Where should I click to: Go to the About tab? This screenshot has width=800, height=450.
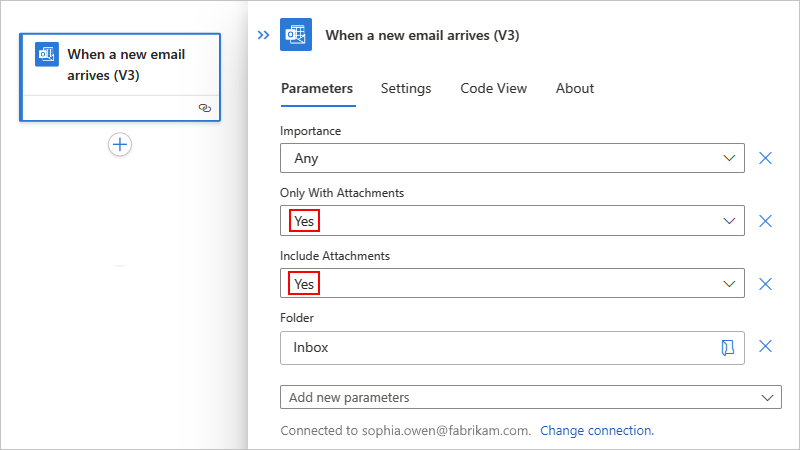click(x=575, y=88)
